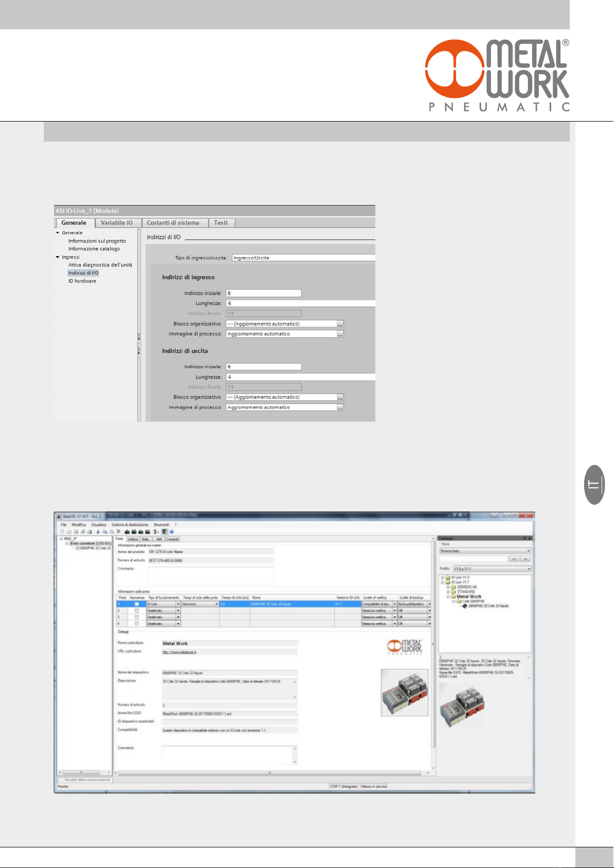The image size is (614, 868).
Task: Open port 4 Disattivato operating mode dropdown
Action: point(178,624)
